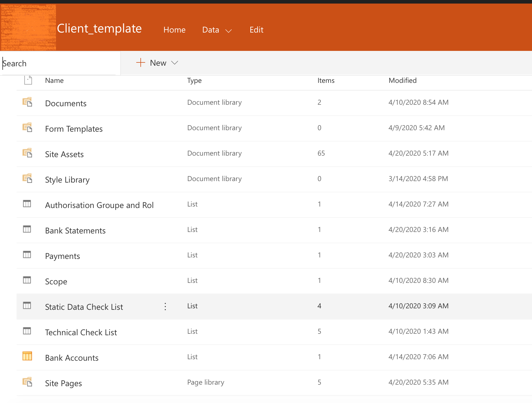Image resolution: width=532 pixels, height=403 pixels.
Task: Open the Scope list
Action: [56, 282]
